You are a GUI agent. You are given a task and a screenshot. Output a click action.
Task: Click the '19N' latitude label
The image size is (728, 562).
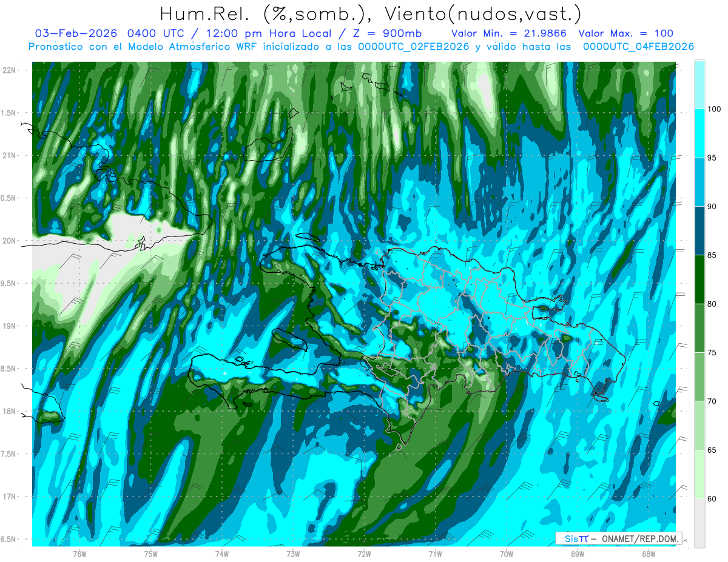click(10, 326)
